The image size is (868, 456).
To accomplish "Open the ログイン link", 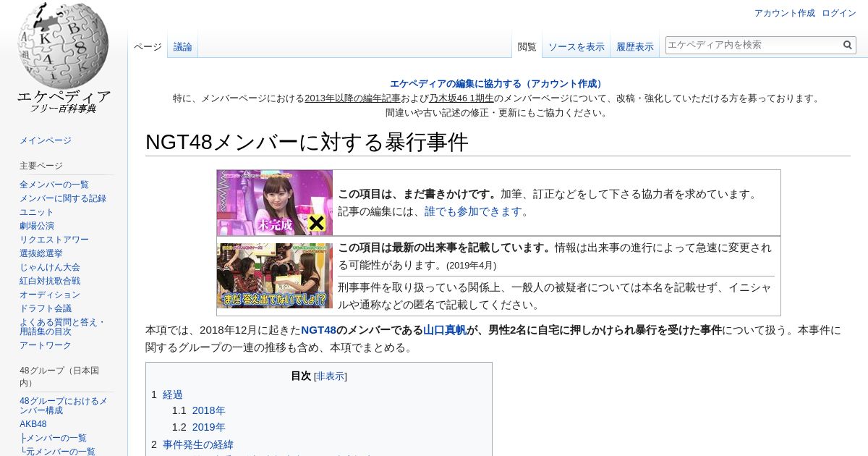I will coord(839,13).
